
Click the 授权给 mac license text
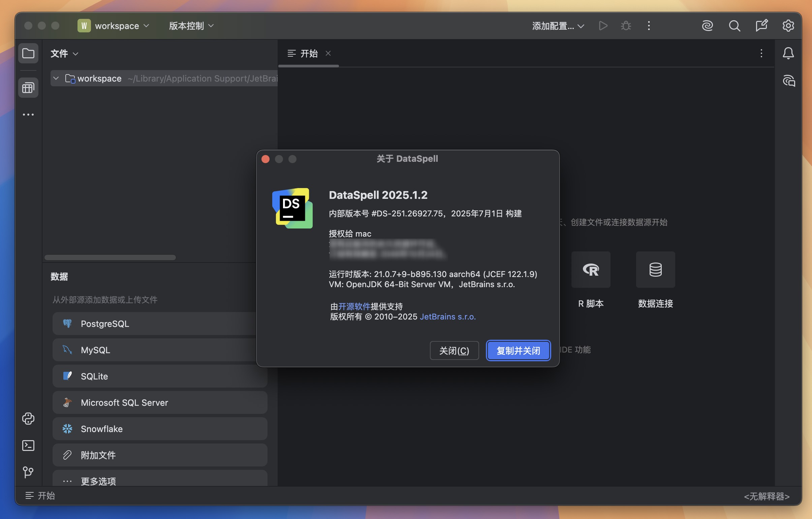350,233
